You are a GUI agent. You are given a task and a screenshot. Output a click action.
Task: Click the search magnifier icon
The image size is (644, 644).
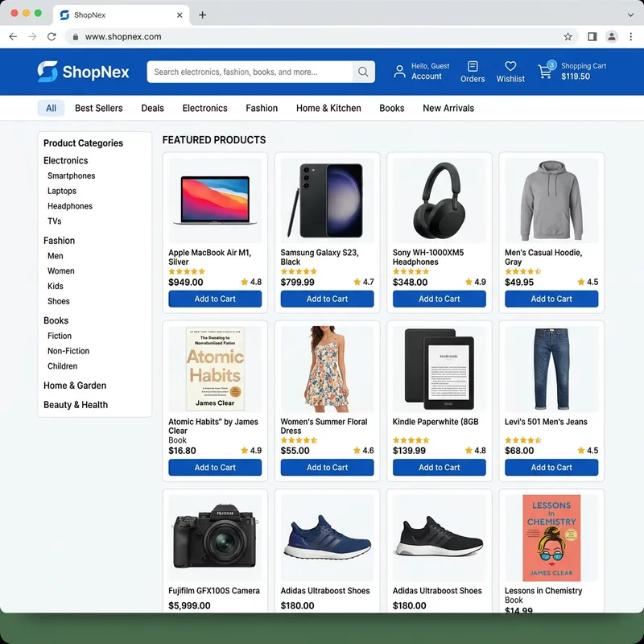coord(363,72)
